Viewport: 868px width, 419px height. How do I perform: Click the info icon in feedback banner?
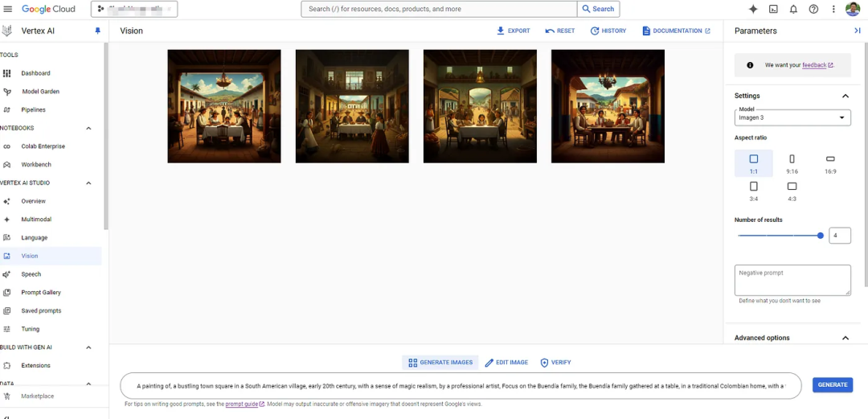click(750, 65)
